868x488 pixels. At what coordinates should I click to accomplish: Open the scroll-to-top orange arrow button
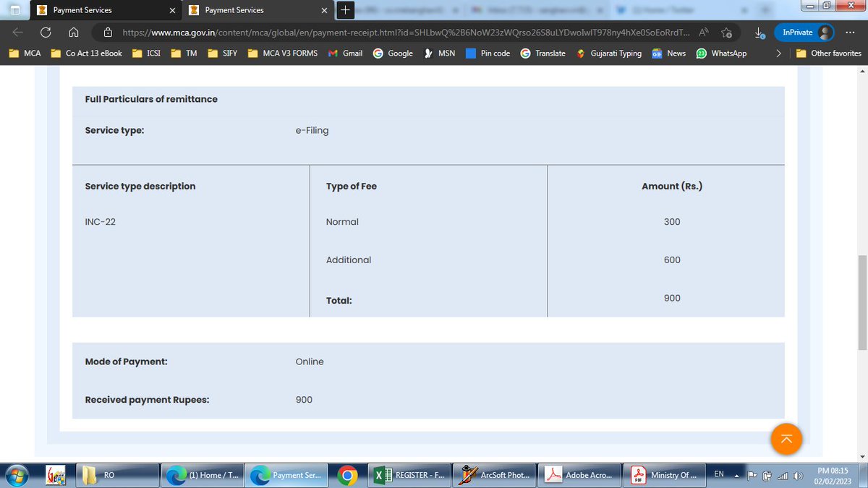(x=786, y=439)
